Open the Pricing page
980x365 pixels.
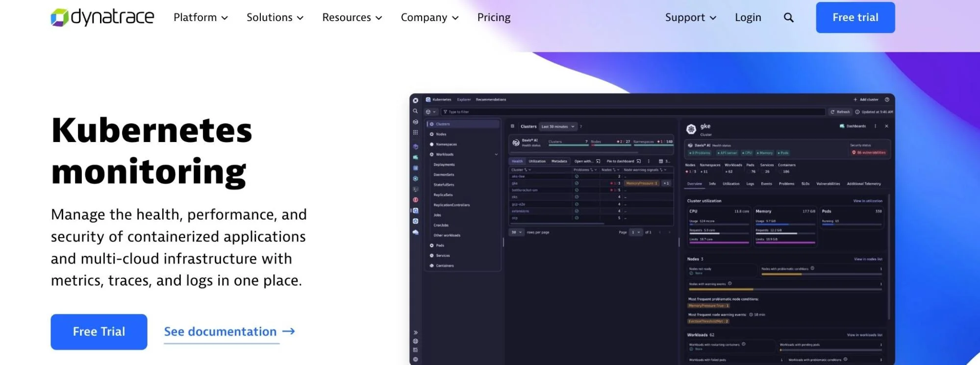point(494,18)
